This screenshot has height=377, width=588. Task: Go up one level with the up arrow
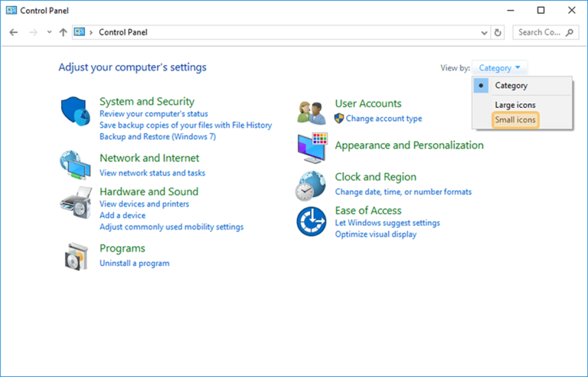[63, 32]
